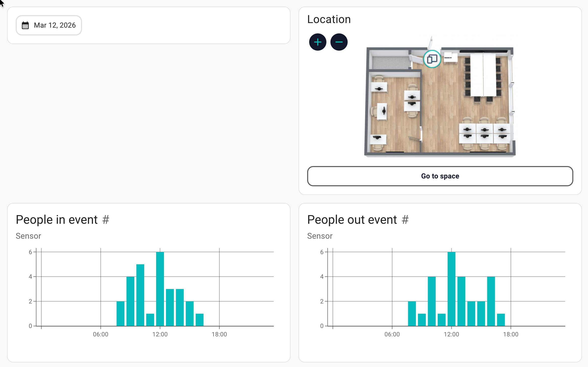Click the # symbol next to People in event
Image resolution: width=588 pixels, height=367 pixels.
[106, 220]
